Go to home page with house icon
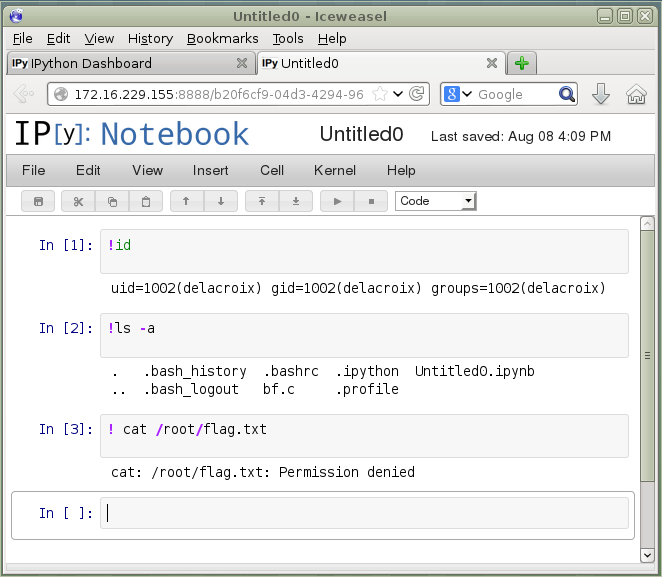 (x=636, y=94)
